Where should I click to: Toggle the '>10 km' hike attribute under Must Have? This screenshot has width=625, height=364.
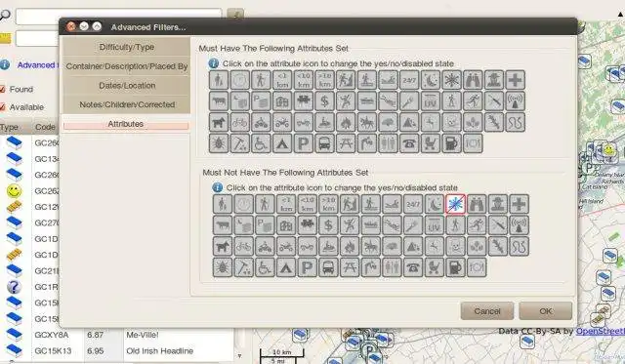coord(324,80)
